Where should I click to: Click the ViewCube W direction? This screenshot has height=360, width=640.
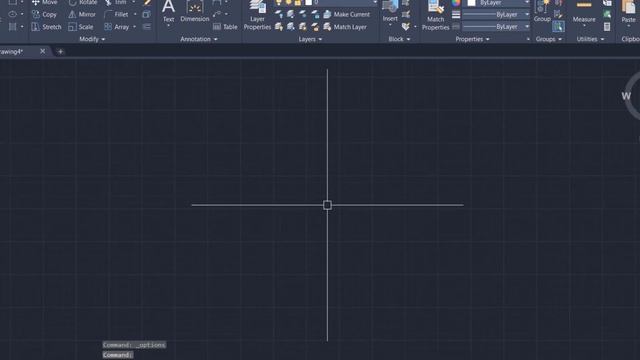[x=626, y=96]
